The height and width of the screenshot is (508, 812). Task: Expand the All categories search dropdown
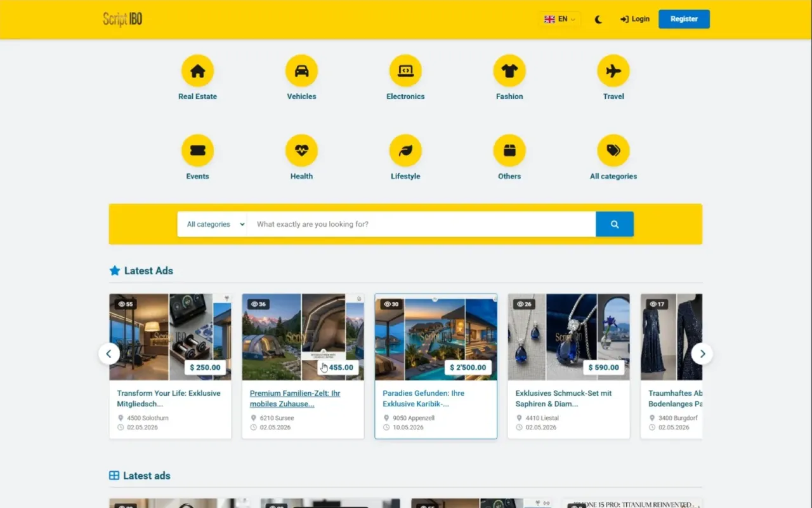tap(212, 224)
